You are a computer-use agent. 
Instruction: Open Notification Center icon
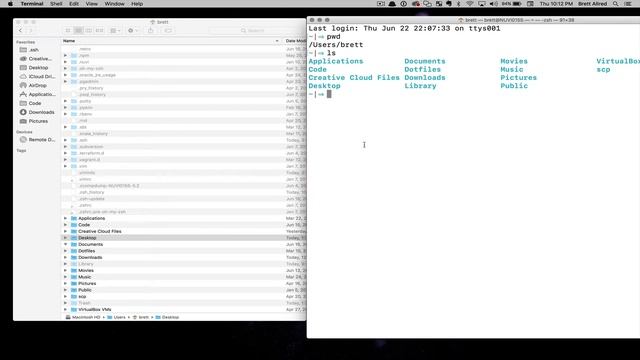pos(628,4)
